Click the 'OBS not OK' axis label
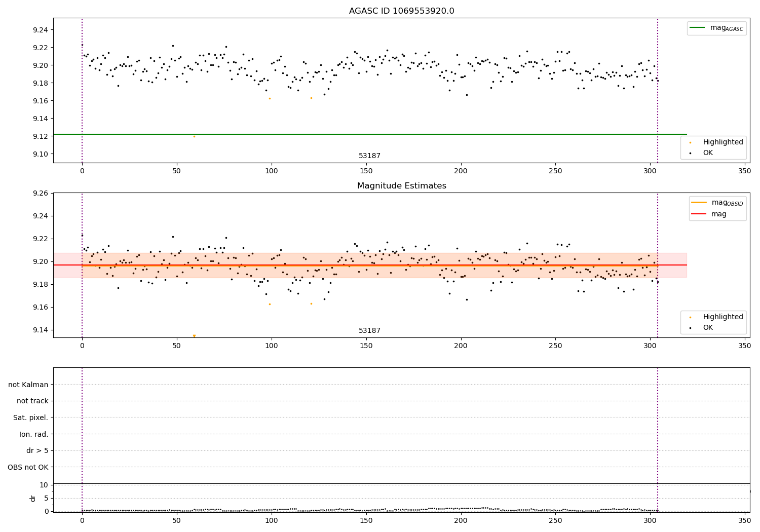 coord(28,467)
